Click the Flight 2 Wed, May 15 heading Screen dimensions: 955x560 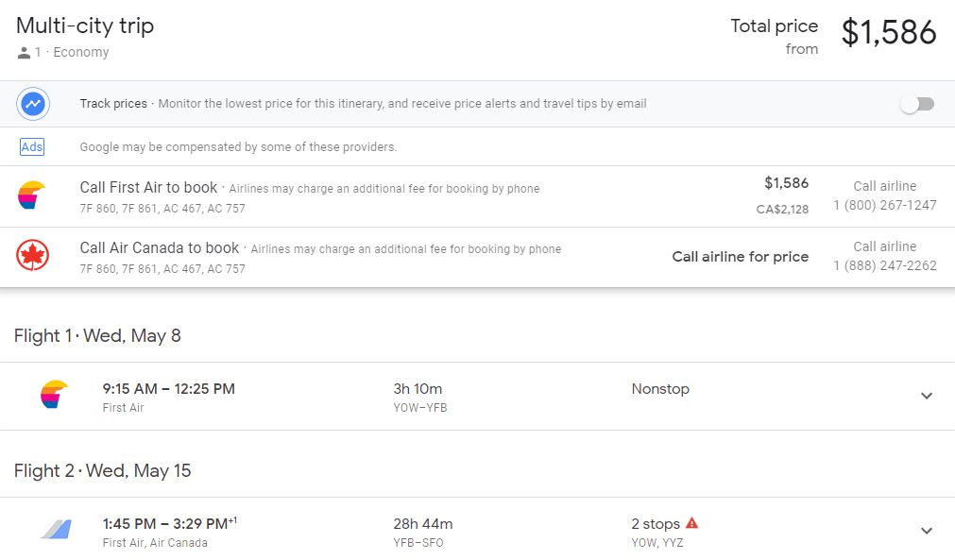click(x=103, y=470)
